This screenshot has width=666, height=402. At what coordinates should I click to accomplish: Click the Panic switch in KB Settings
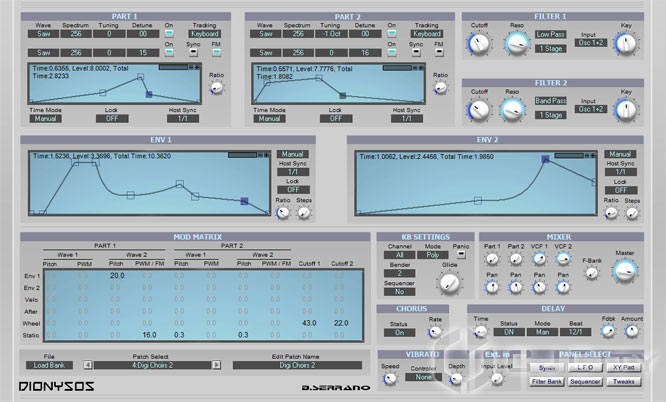tap(461, 255)
